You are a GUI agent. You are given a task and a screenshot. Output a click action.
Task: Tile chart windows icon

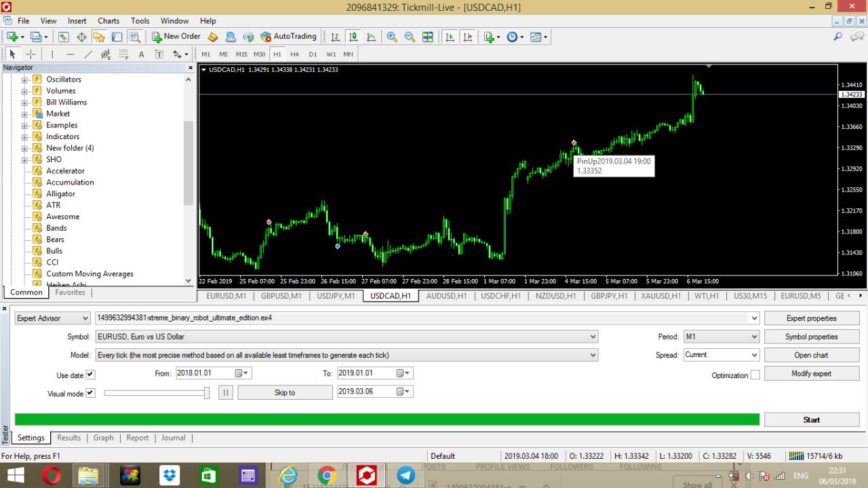pos(428,37)
